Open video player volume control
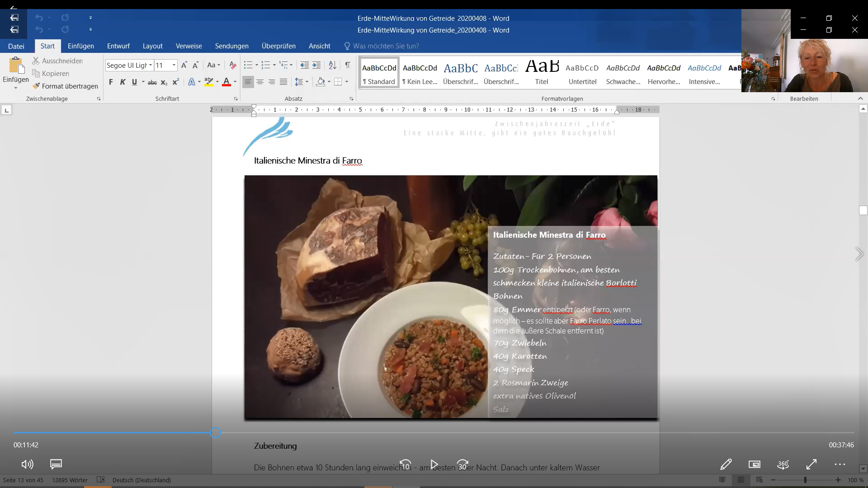The image size is (868, 488). (27, 464)
